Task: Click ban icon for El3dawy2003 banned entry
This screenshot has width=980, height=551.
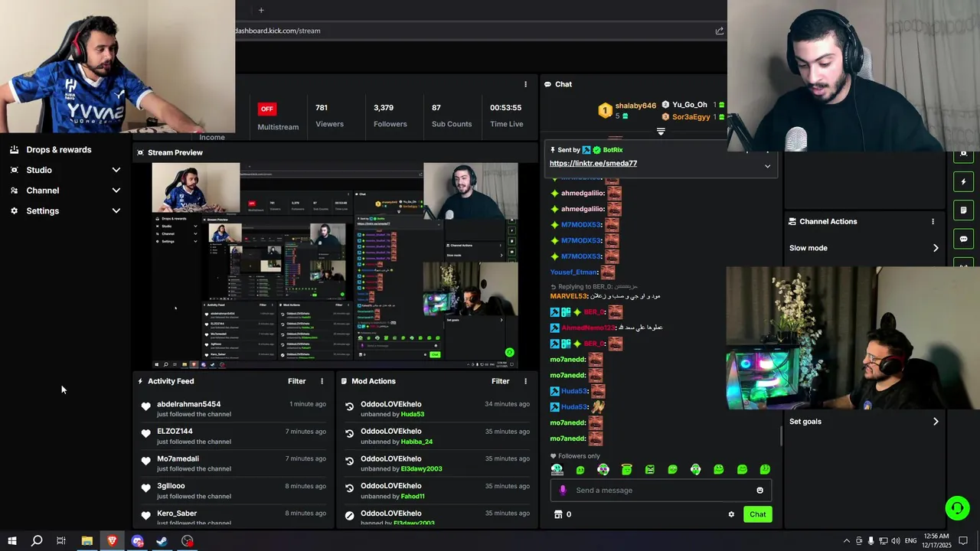Action: (350, 516)
